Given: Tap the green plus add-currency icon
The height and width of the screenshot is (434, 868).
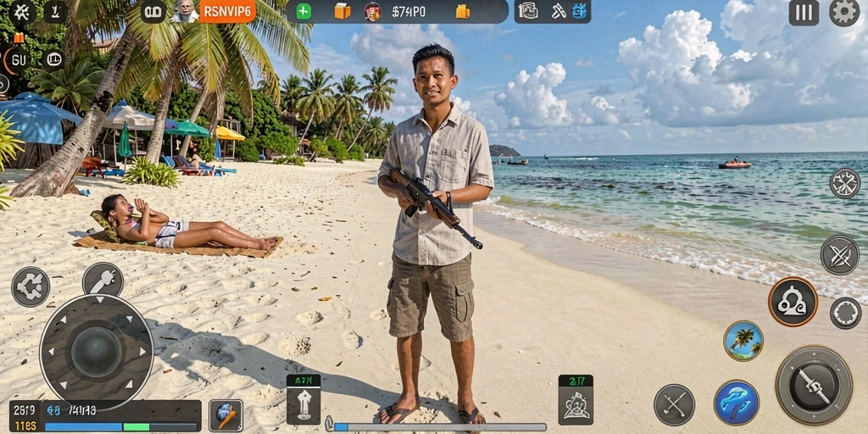Looking at the screenshot, I should pos(303,11).
